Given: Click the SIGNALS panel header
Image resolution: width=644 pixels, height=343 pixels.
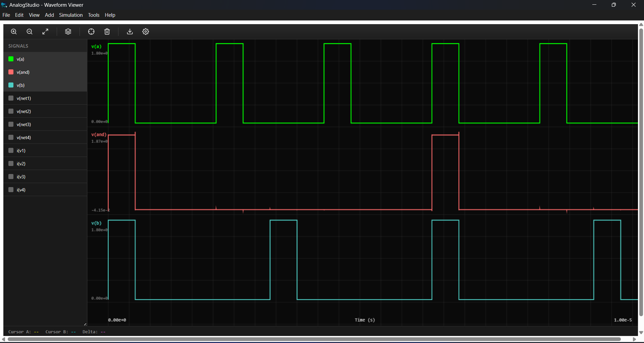Looking at the screenshot, I should [x=18, y=46].
